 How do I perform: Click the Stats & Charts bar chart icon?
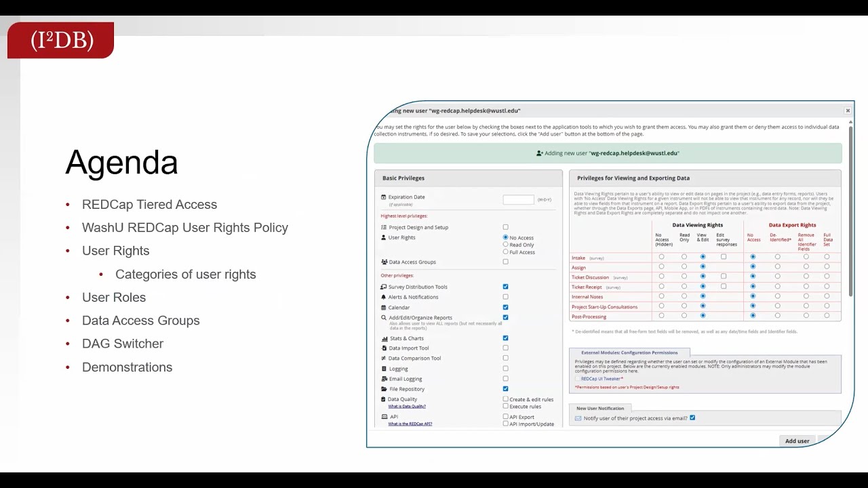tap(384, 338)
